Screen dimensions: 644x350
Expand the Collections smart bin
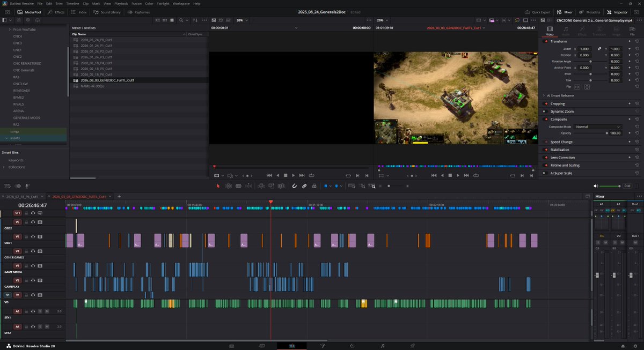pos(4,167)
